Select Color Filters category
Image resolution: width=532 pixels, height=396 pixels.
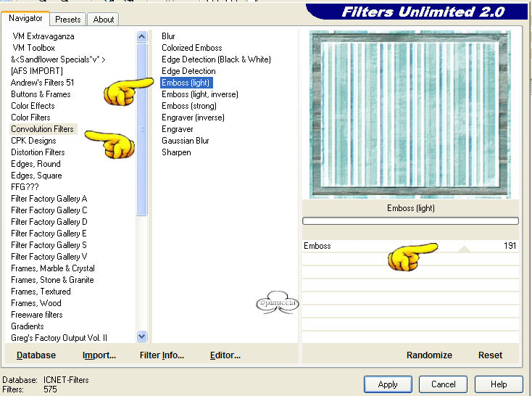click(x=31, y=117)
